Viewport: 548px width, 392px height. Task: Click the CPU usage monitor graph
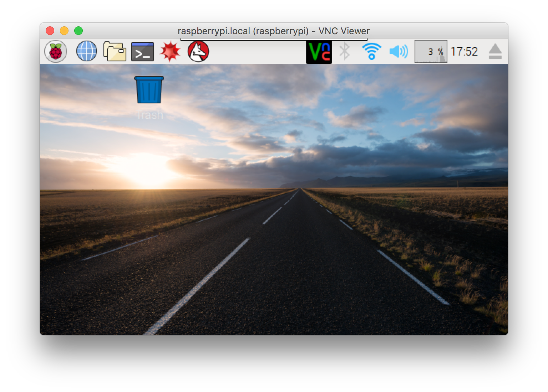click(431, 51)
